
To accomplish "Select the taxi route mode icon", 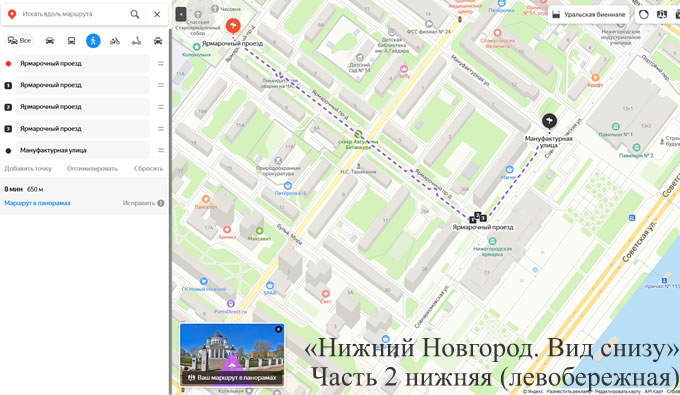I will (x=158, y=41).
